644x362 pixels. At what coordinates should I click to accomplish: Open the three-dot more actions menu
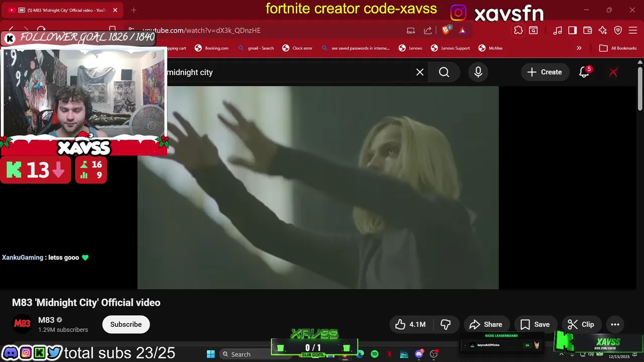coord(615,324)
